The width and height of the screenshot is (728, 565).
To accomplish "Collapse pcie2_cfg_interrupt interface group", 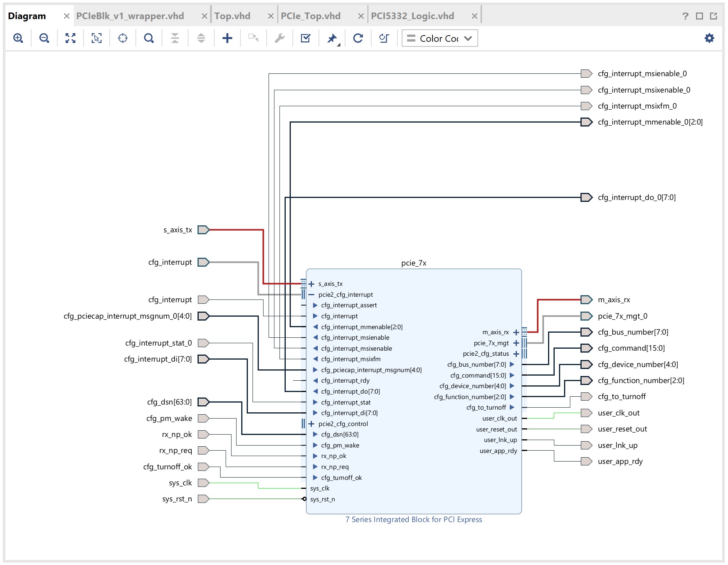I will click(311, 295).
